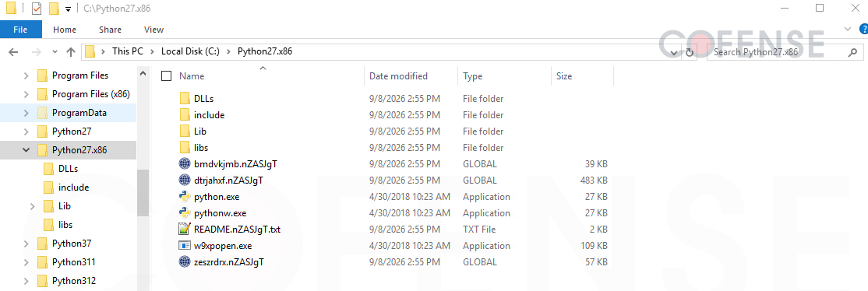The width and height of the screenshot is (868, 291).
Task: Switch to the Home ribbon tab
Action: [x=65, y=30]
